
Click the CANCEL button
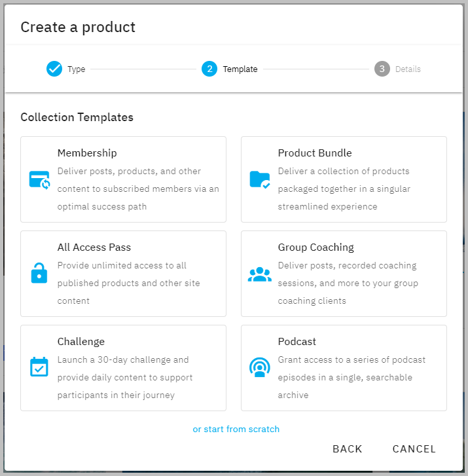414,449
